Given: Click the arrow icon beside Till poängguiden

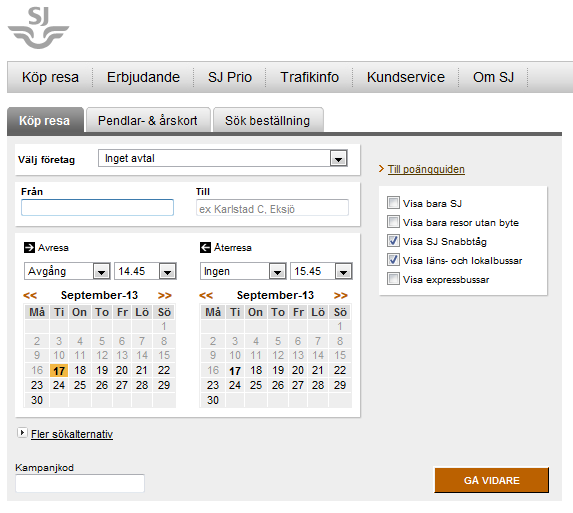Looking at the screenshot, I should (x=382, y=169).
